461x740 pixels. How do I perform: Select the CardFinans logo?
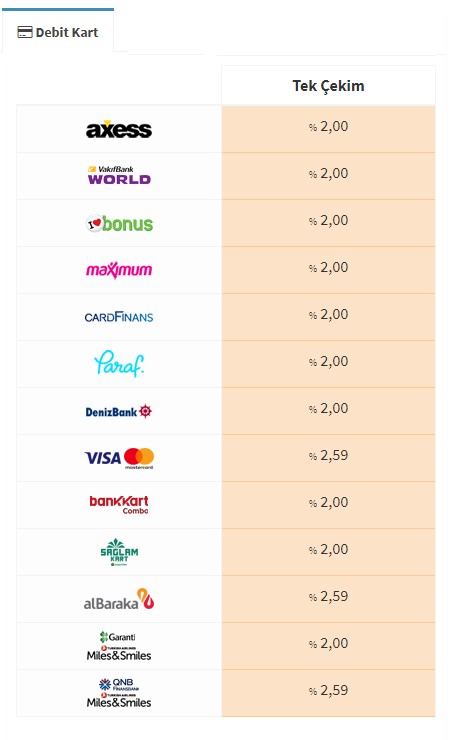(x=119, y=317)
